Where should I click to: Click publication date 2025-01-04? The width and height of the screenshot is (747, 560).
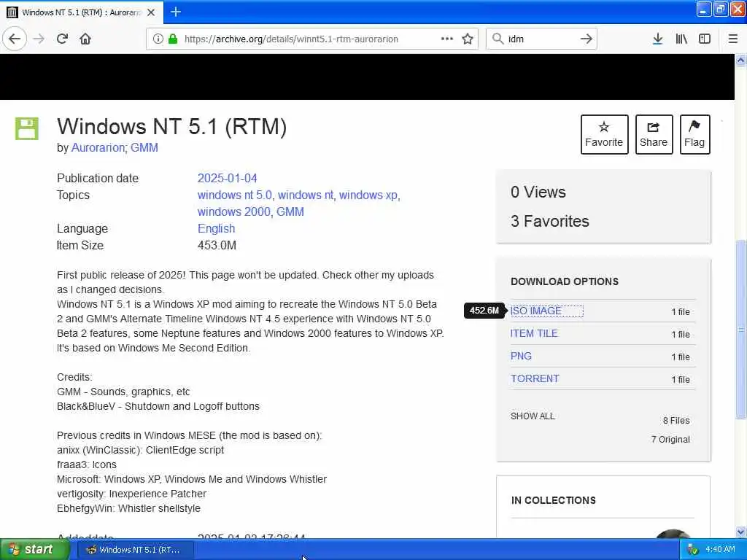point(228,178)
